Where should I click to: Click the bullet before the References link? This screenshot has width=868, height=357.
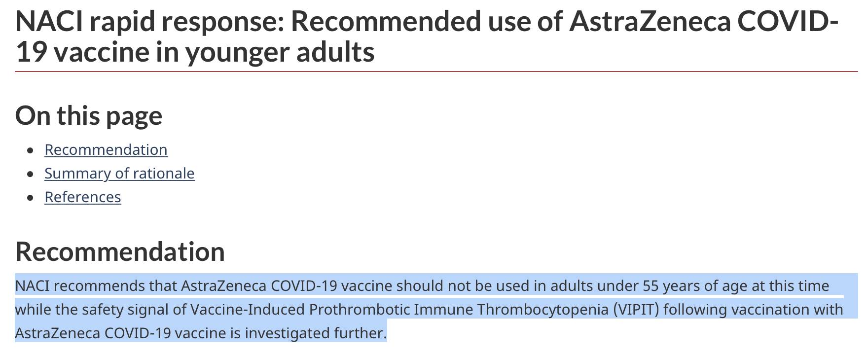[x=31, y=197]
